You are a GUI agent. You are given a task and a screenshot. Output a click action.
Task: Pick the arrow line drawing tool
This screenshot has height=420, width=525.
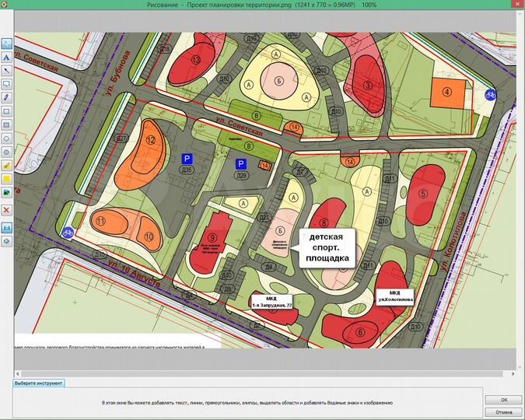click(x=7, y=70)
